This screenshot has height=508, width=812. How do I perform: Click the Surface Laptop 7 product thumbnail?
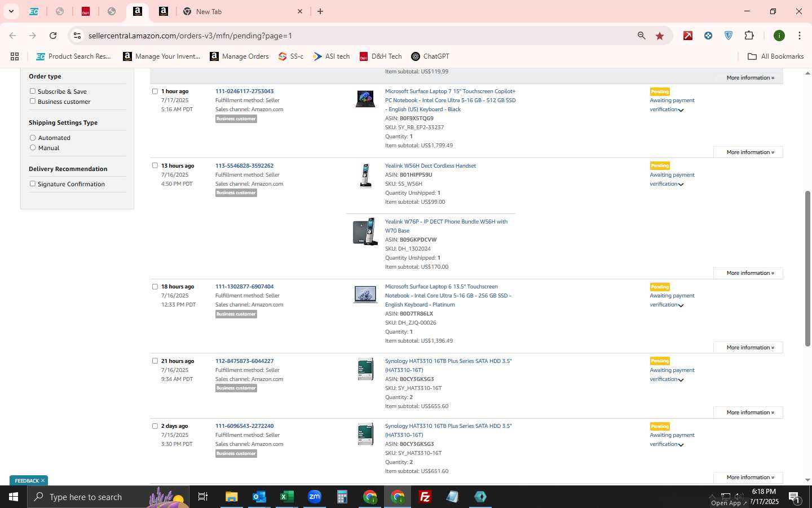pyautogui.click(x=365, y=99)
